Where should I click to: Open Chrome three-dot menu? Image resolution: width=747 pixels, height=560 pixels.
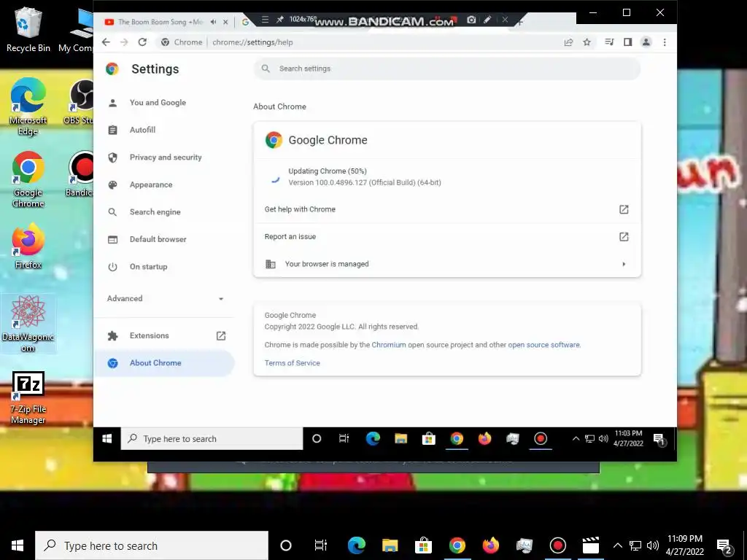click(x=665, y=42)
